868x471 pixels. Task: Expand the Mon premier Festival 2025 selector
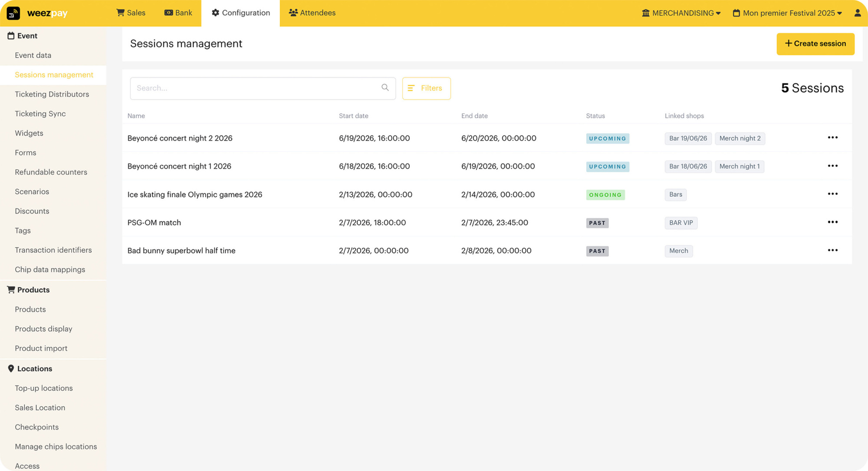(x=788, y=13)
